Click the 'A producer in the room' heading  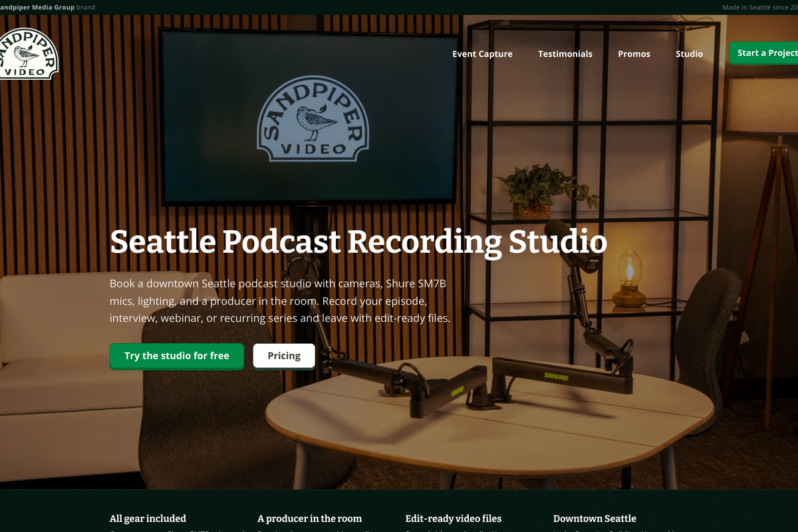[x=310, y=518]
